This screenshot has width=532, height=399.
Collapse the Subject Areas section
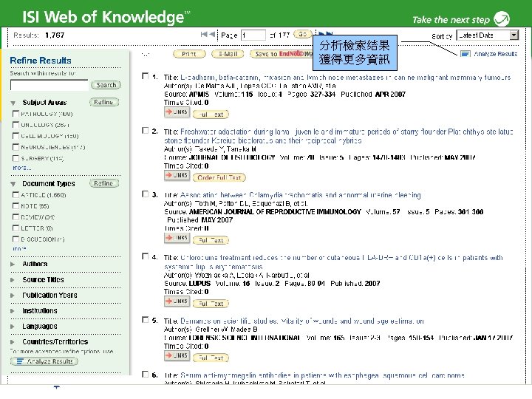(13, 103)
